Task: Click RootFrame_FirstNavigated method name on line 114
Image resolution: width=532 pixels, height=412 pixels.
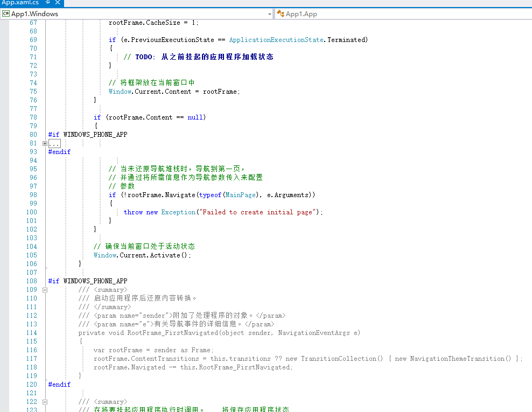Action: pyautogui.click(x=173, y=333)
